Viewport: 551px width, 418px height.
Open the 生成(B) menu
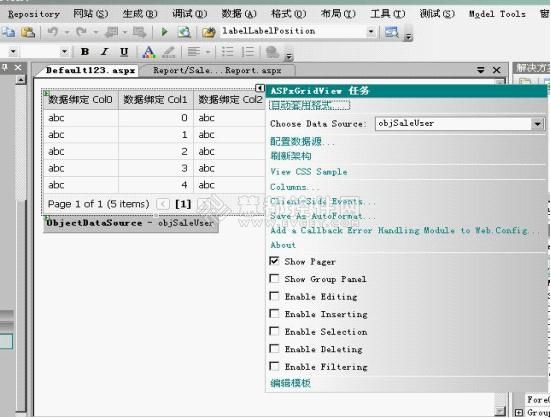tap(140, 14)
